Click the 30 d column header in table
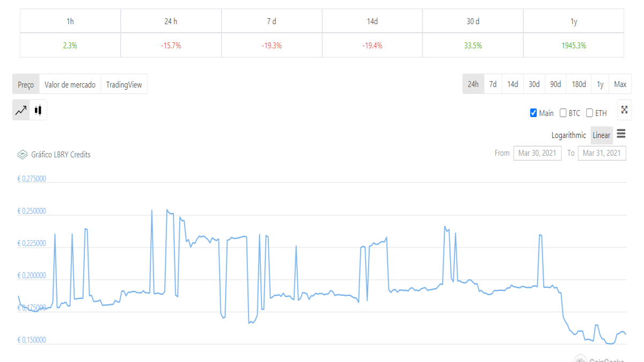Viewport: 644px width, 362px height. click(473, 21)
